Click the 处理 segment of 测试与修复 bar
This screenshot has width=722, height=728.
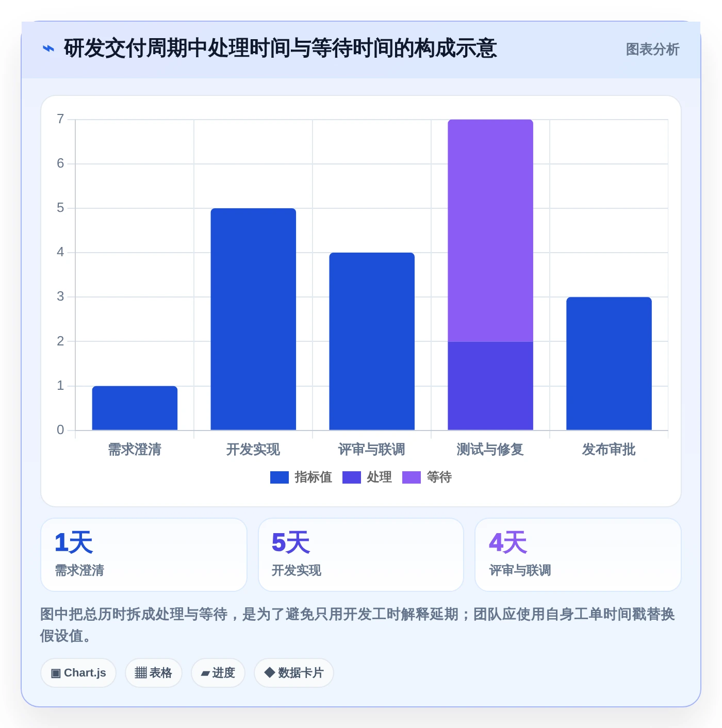click(490, 386)
